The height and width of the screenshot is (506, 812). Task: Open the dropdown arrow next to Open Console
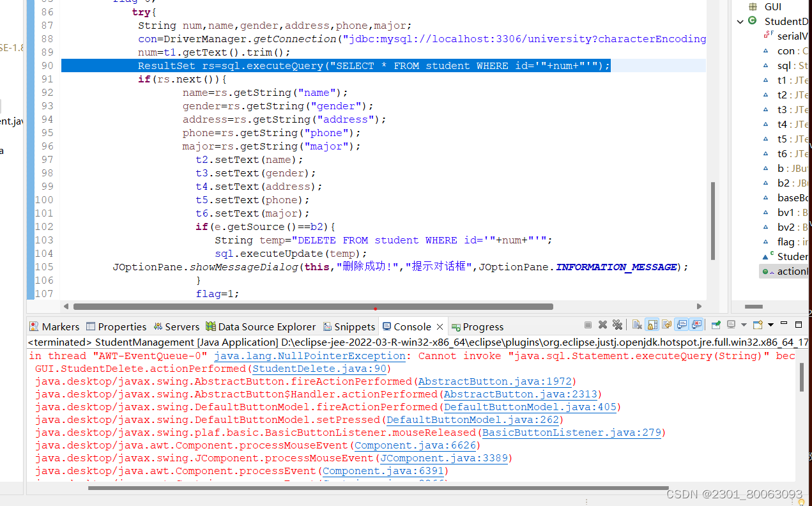pos(770,325)
